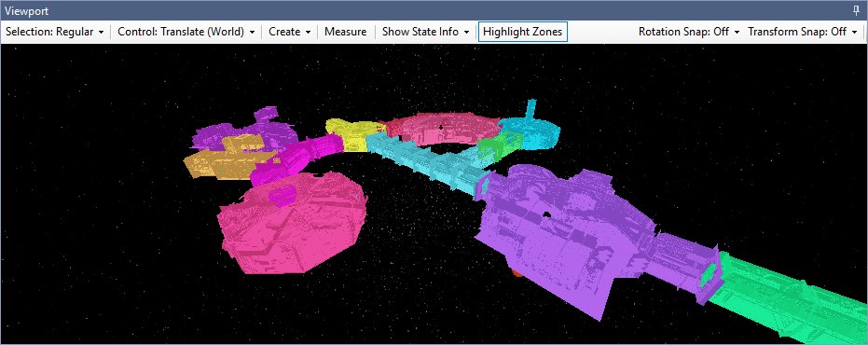Open the Rotation Snap: Off dropdown
This screenshot has width=868, height=345.
point(689,32)
